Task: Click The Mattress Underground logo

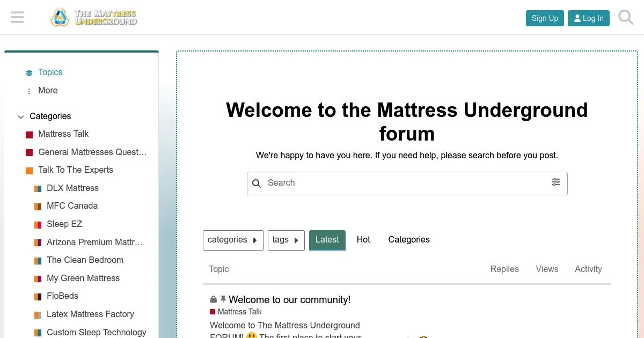Action: click(94, 18)
